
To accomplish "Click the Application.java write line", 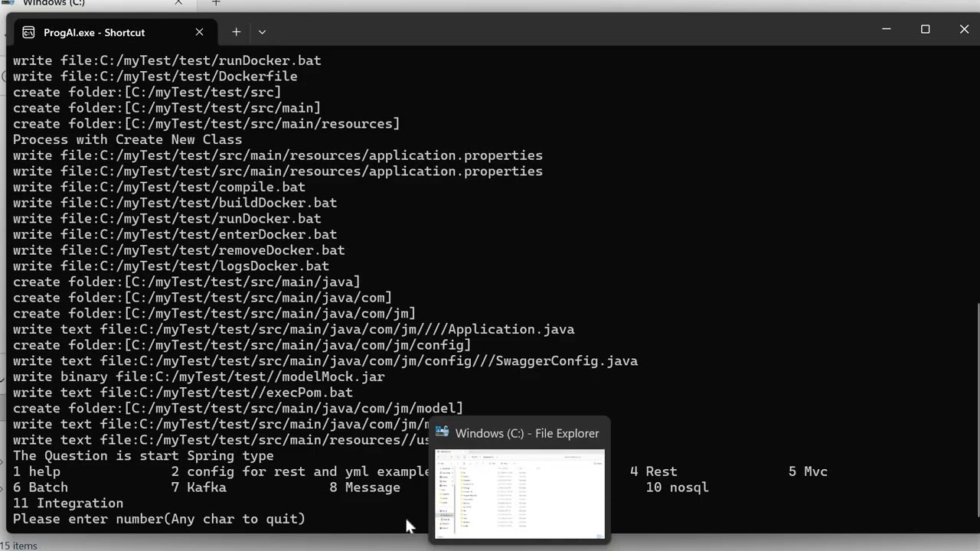I will coord(293,329).
